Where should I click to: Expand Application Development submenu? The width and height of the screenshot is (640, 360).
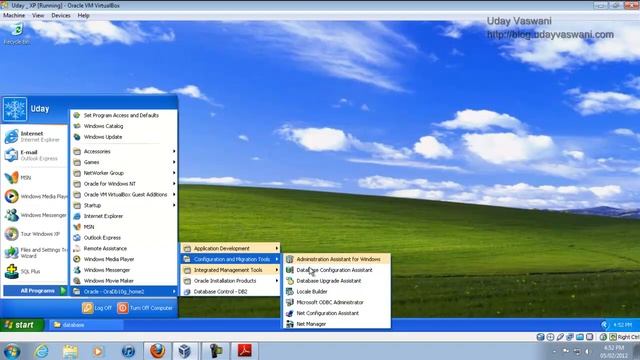[x=231, y=248]
